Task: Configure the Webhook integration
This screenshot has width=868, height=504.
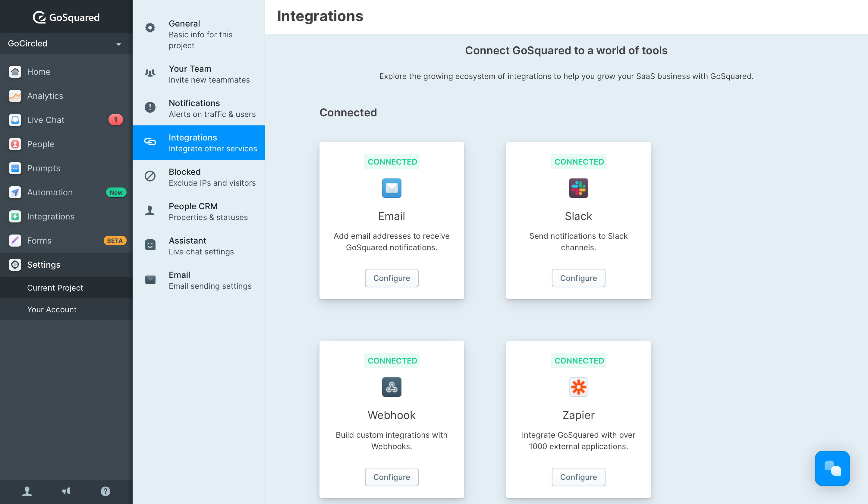Action: pos(392,477)
